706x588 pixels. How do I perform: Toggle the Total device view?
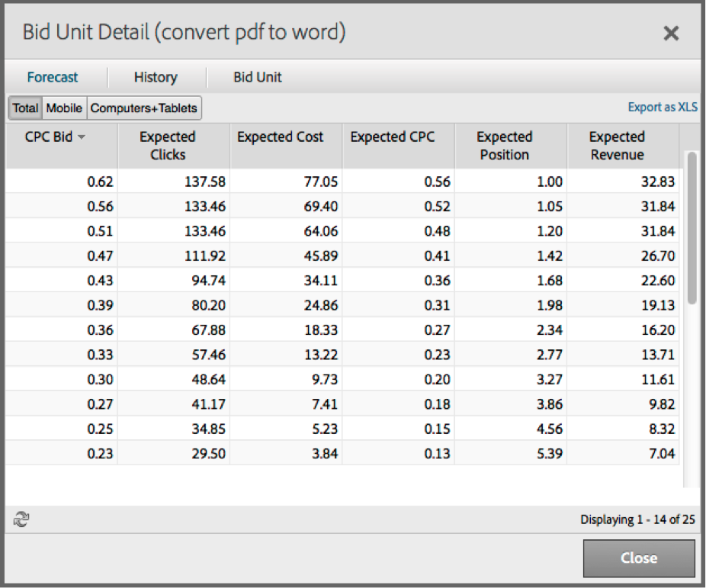(25, 108)
